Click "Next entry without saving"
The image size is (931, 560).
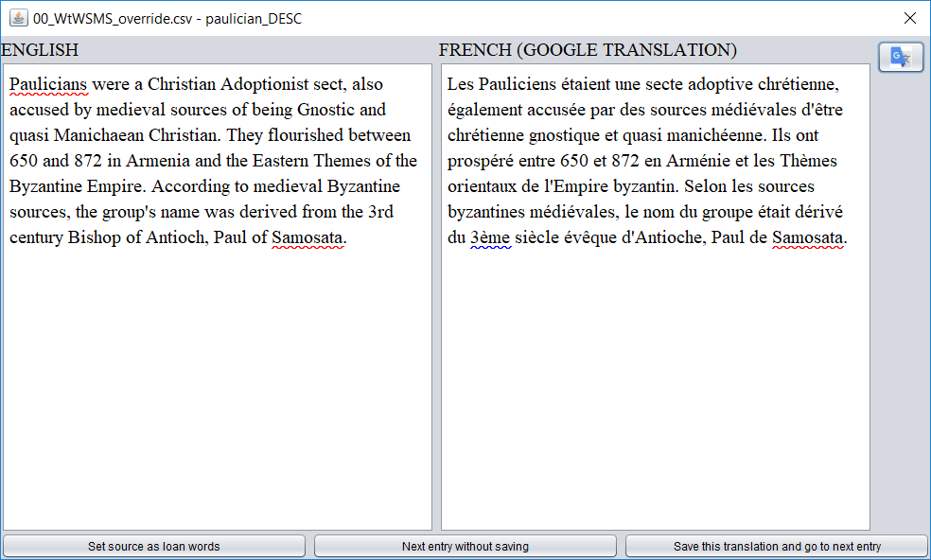click(465, 546)
